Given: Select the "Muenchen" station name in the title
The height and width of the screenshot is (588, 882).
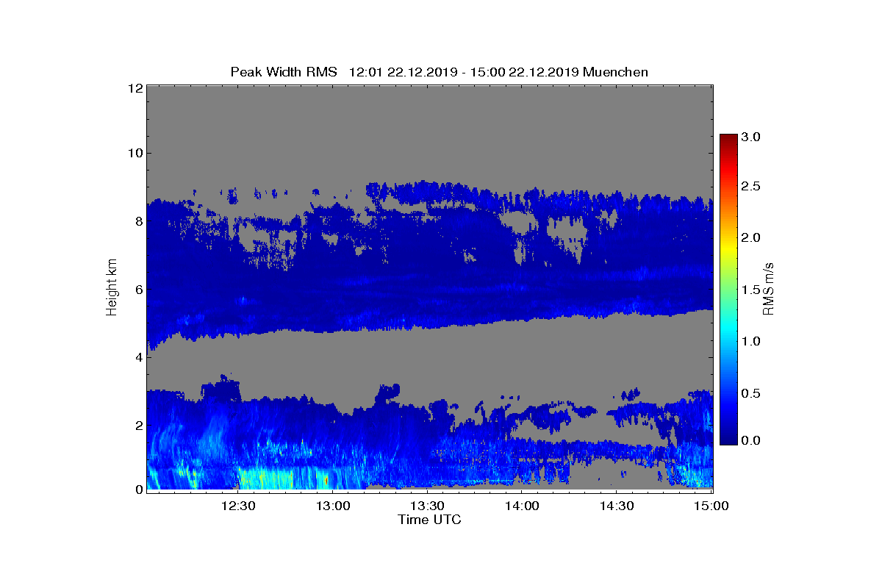Looking at the screenshot, I should point(616,72).
